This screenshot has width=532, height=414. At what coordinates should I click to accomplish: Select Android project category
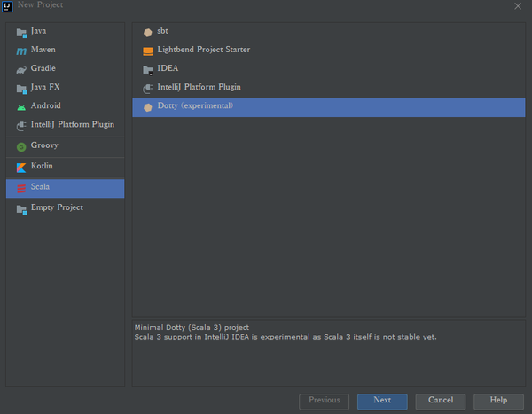[x=65, y=106]
